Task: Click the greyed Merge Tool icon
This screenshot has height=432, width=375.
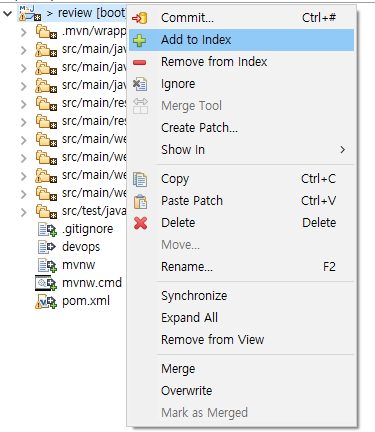Action: pyautogui.click(x=140, y=106)
